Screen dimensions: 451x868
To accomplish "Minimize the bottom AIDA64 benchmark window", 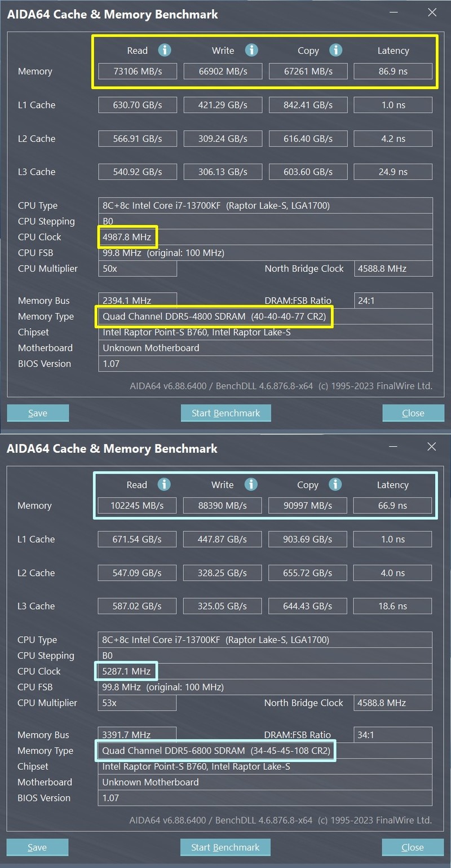I will 392,446.
